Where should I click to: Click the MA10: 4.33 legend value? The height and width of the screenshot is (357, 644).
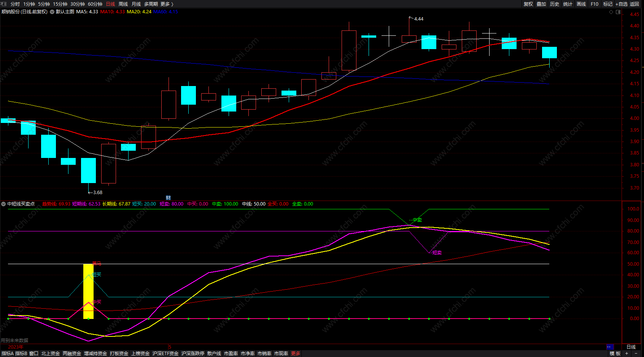point(113,12)
